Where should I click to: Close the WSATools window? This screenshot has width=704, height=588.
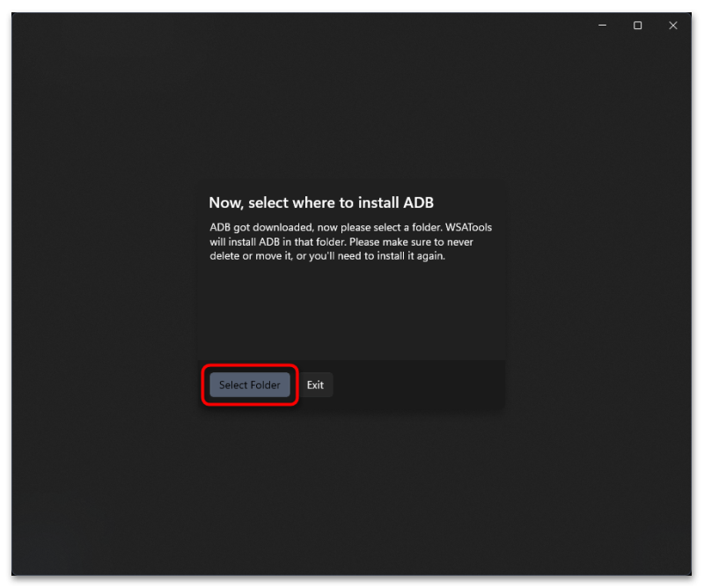tap(673, 26)
